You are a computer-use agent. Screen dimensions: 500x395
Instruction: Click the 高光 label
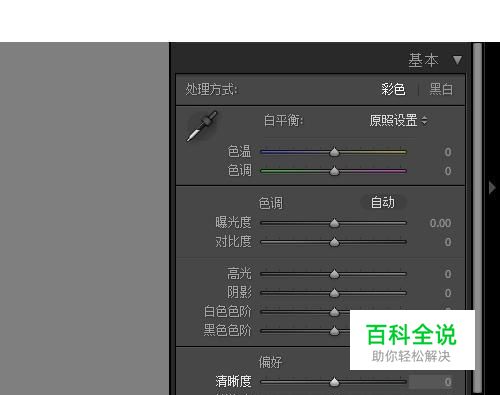pos(239,274)
